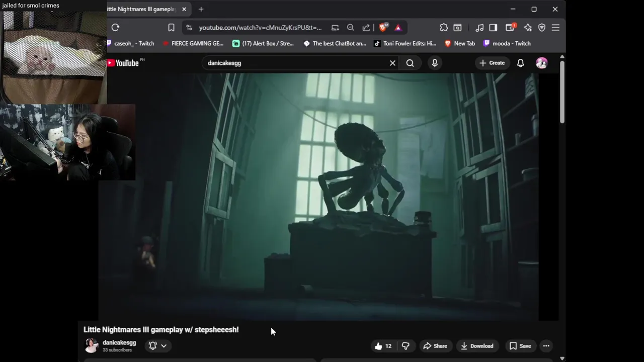The image size is (644, 362).
Task: Open a new browser tab with plus
Action: click(201, 9)
